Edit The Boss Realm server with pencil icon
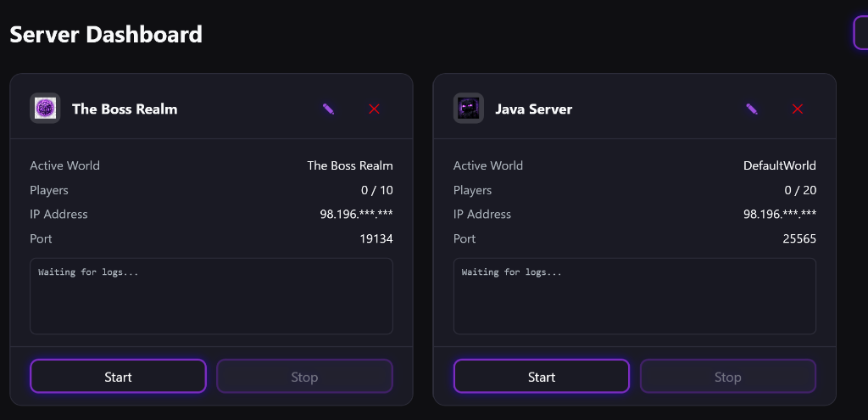Image resolution: width=868 pixels, height=420 pixels. coord(328,109)
